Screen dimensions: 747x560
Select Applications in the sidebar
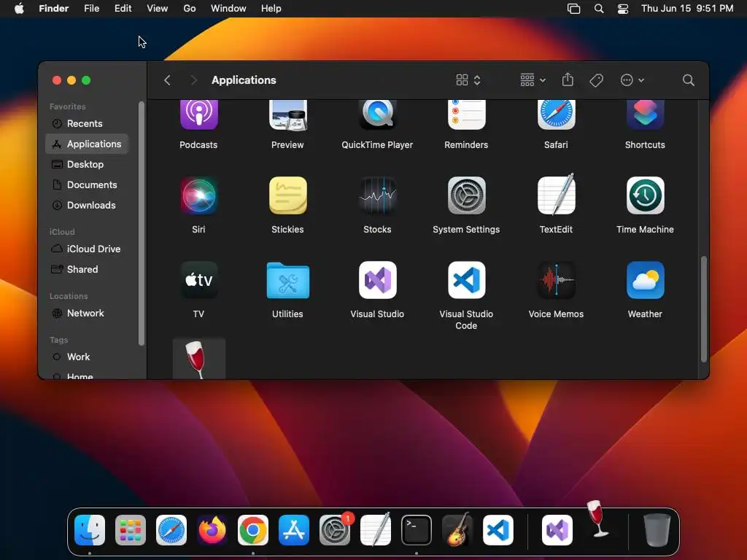click(87, 144)
